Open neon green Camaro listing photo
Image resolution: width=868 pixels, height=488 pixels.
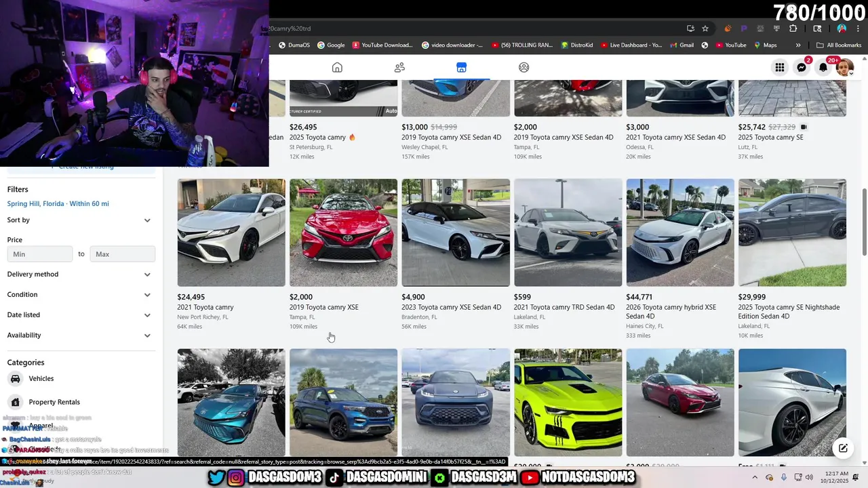pos(568,403)
